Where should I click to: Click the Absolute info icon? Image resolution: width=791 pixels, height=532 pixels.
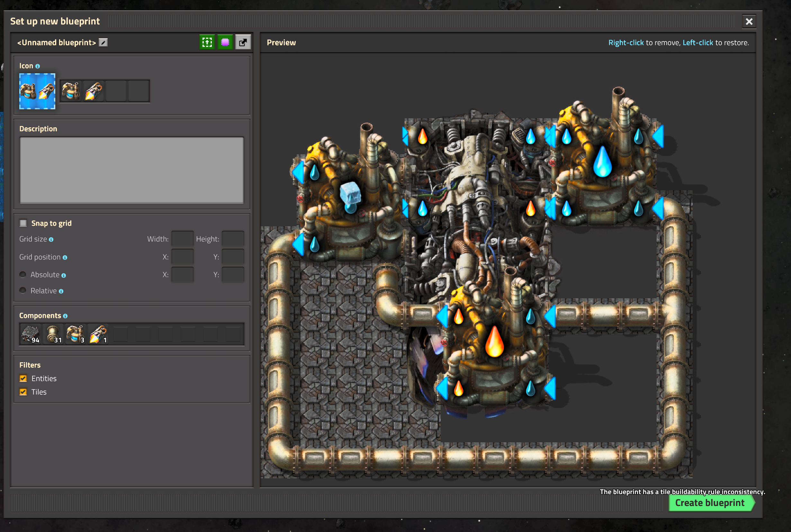[63, 275]
